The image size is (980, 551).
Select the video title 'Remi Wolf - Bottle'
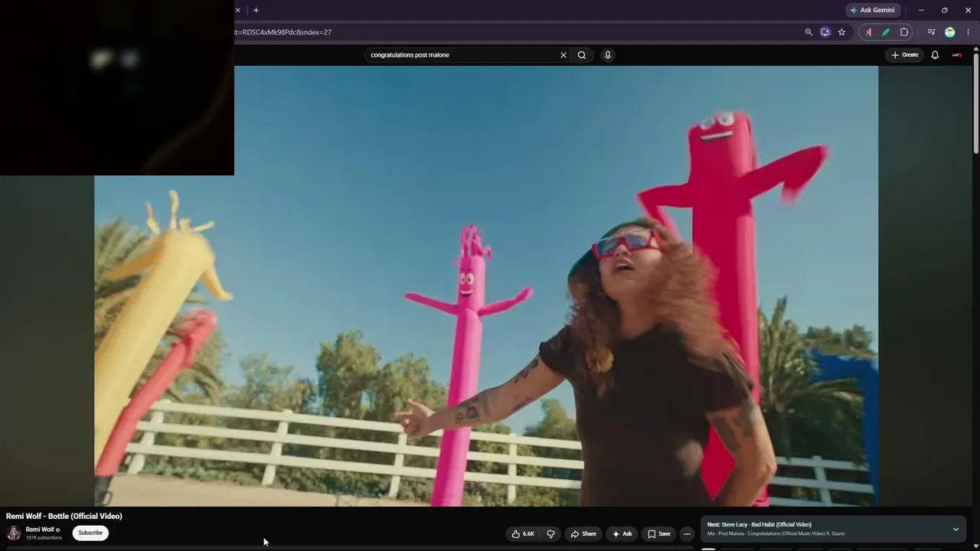click(x=64, y=517)
